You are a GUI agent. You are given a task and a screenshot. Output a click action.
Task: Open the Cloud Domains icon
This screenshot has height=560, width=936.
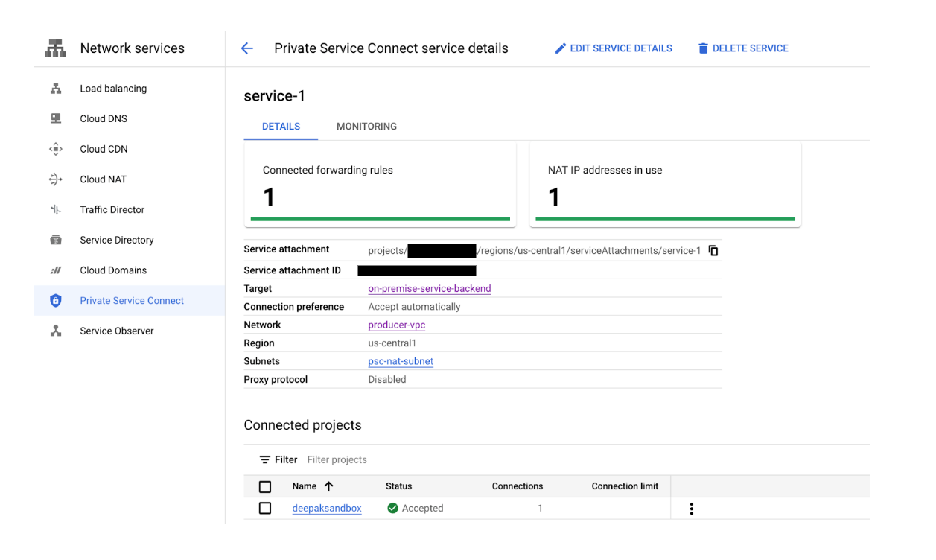pos(56,270)
